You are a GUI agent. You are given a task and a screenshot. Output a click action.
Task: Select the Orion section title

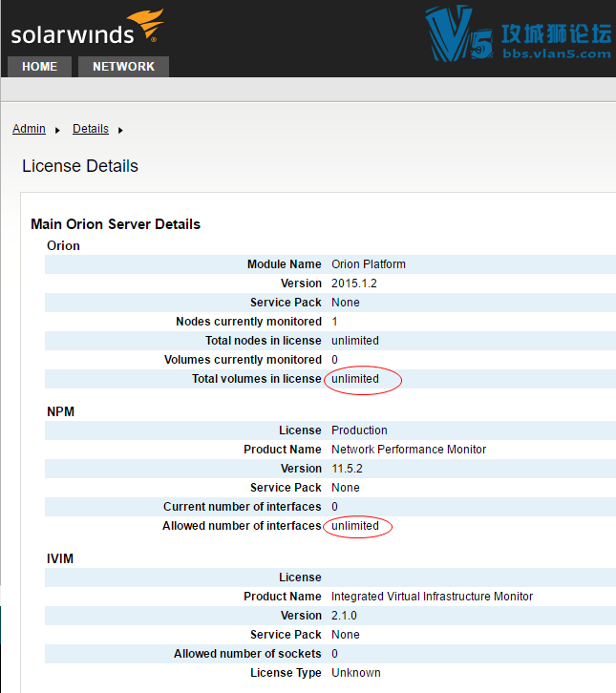pos(63,245)
